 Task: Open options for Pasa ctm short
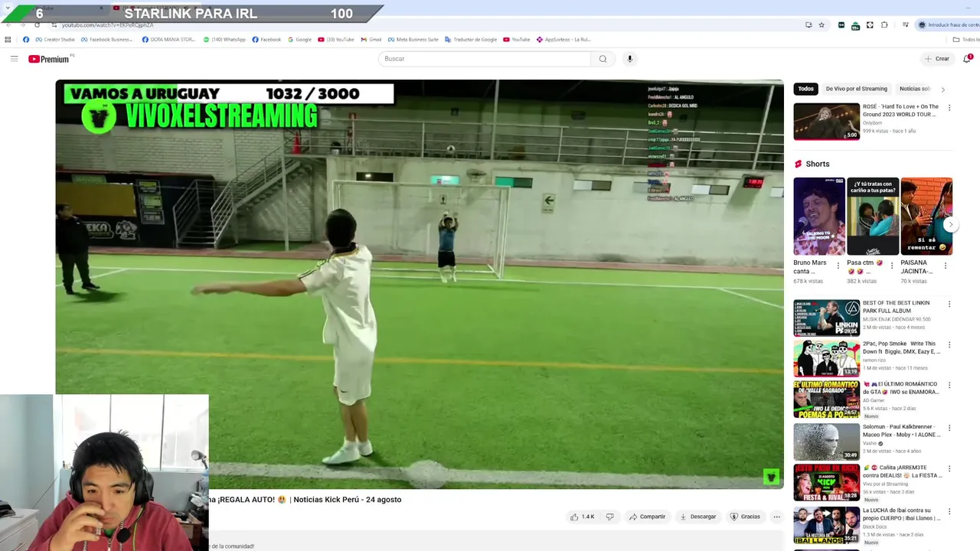(x=891, y=266)
